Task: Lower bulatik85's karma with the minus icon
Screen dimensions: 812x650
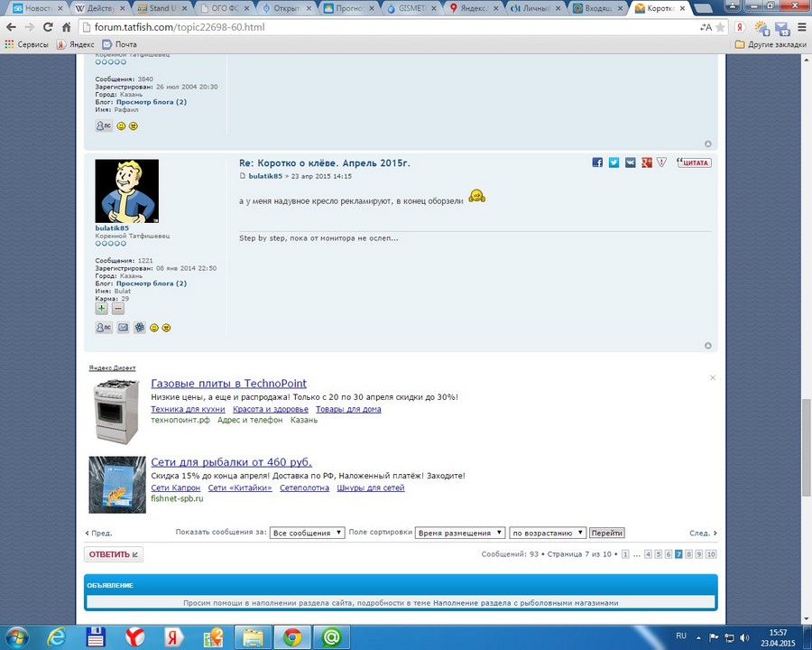Action: click(x=118, y=309)
